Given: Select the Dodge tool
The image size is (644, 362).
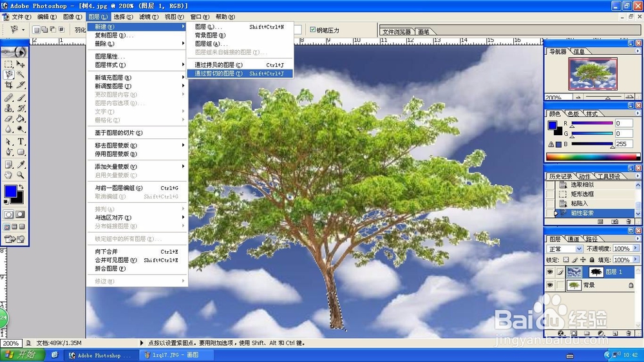Looking at the screenshot, I should 21,129.
